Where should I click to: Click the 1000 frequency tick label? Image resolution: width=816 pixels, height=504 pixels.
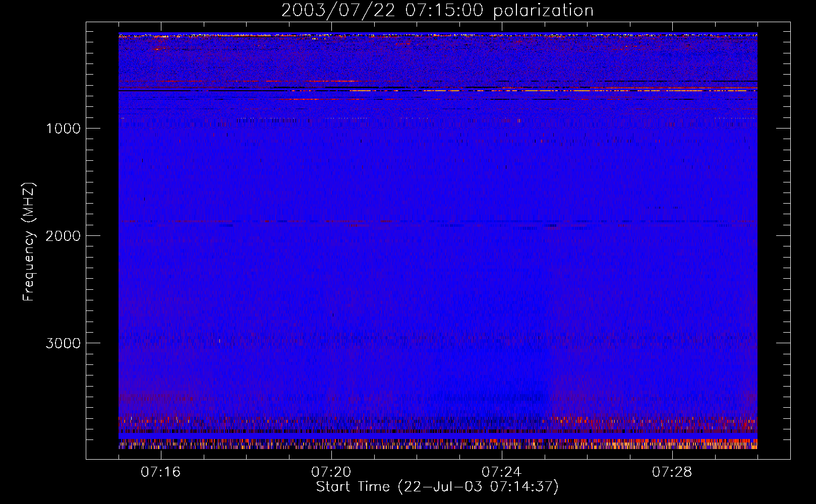63,129
